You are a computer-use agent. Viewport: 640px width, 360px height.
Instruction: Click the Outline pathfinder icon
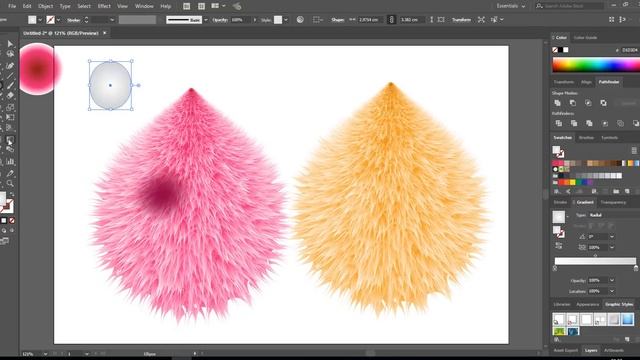(x=620, y=123)
